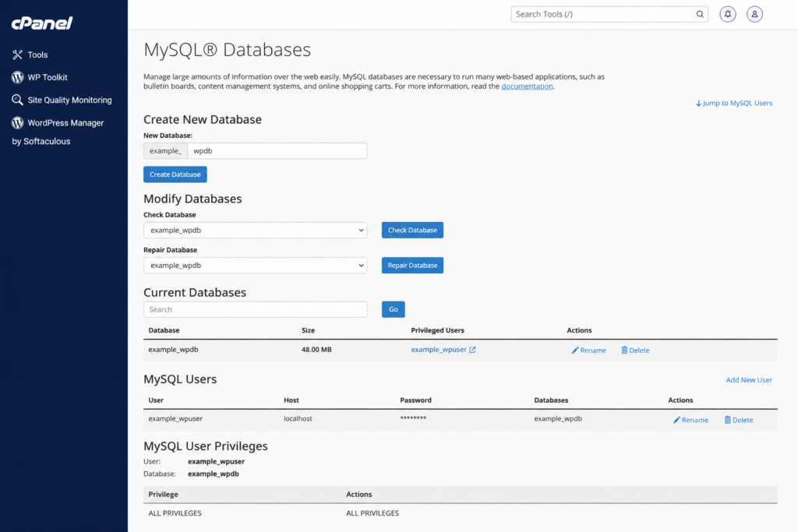Follow the documentation link
This screenshot has width=798, height=532.
coord(528,86)
